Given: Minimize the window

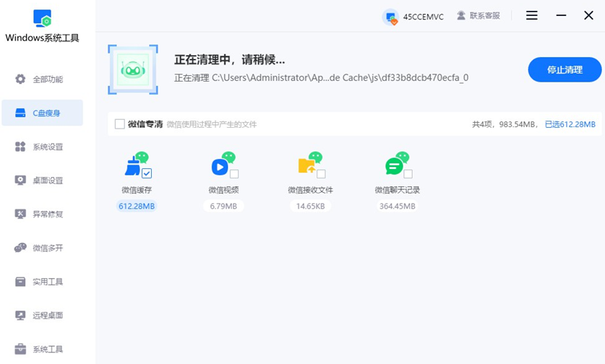Looking at the screenshot, I should click(561, 15).
